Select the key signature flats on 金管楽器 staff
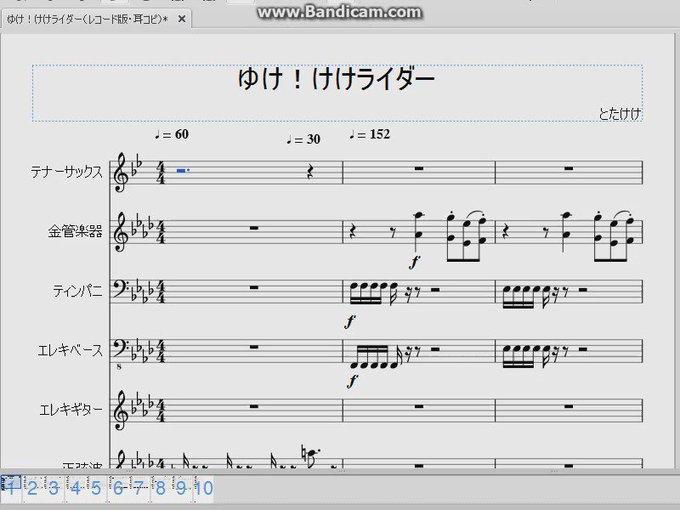 (x=142, y=226)
